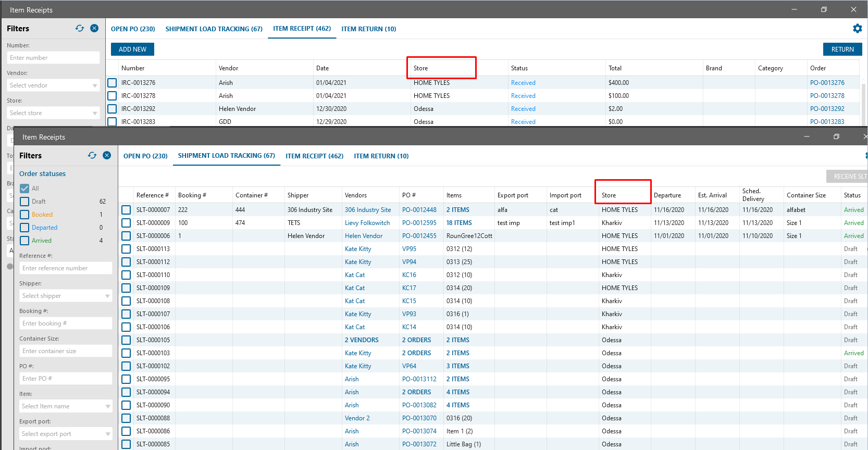Select row checkbox for SLT-0000007
This screenshot has width=868, height=450.
click(126, 210)
